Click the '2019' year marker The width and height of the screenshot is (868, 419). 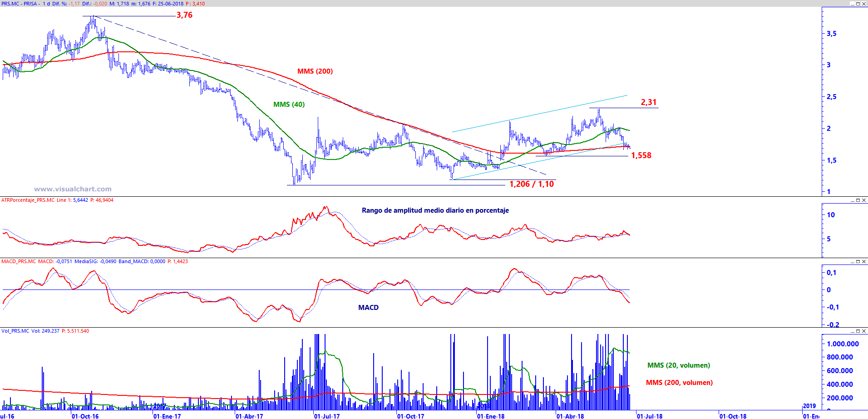pyautogui.click(x=809, y=406)
